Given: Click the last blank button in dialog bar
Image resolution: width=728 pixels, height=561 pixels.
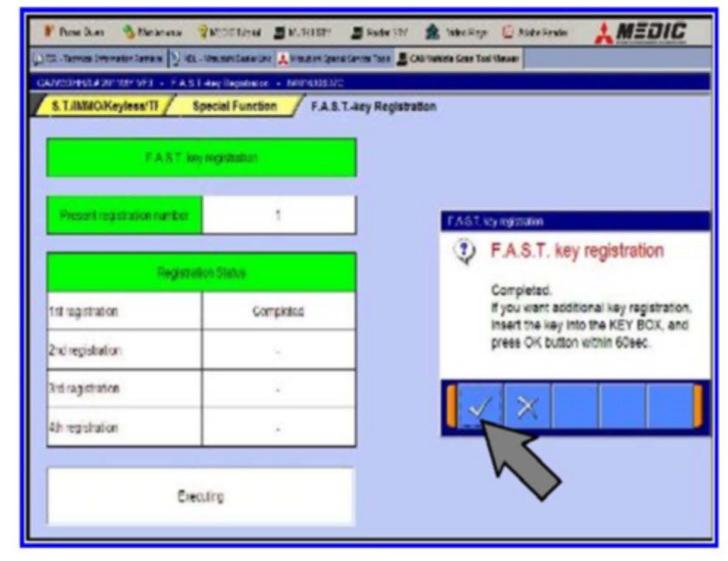Looking at the screenshot, I should (670, 407).
